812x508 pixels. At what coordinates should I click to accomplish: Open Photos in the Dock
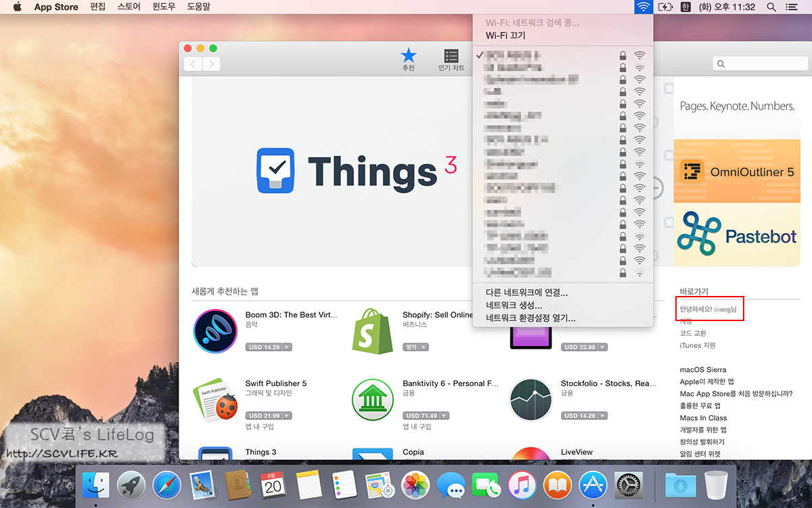415,485
